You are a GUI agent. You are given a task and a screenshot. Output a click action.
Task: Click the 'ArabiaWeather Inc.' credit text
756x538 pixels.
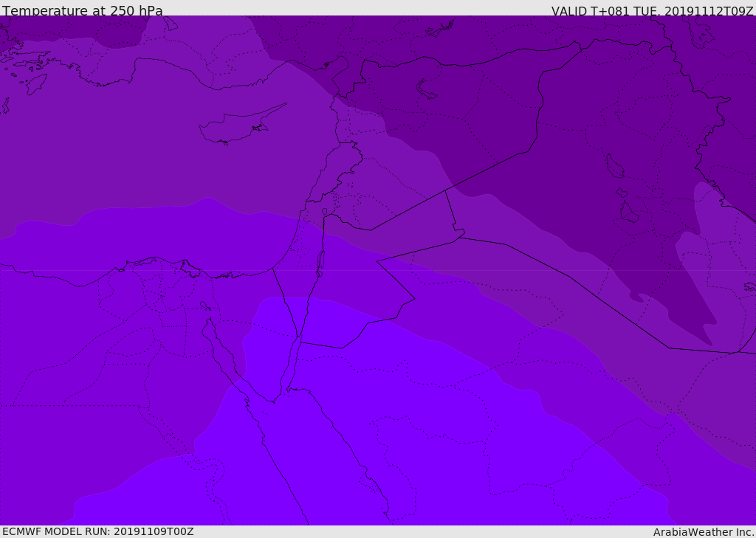tap(703, 532)
